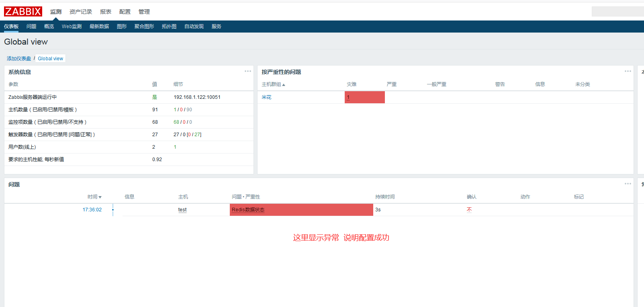Switch to the Problems (问题) submenu tab
The width and height of the screenshot is (644, 307).
31,27
